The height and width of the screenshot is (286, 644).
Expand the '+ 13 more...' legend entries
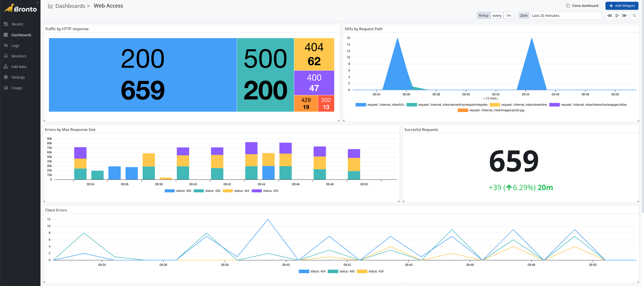(491, 98)
